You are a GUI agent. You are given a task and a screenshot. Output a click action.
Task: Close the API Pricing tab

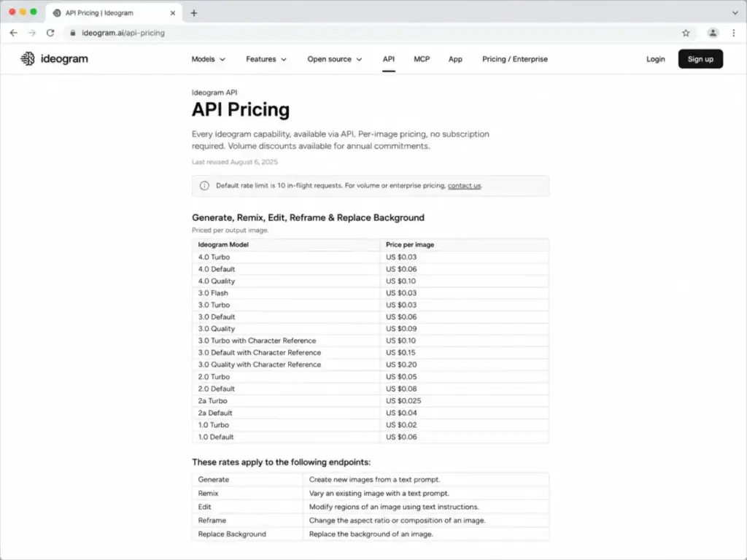tap(172, 13)
